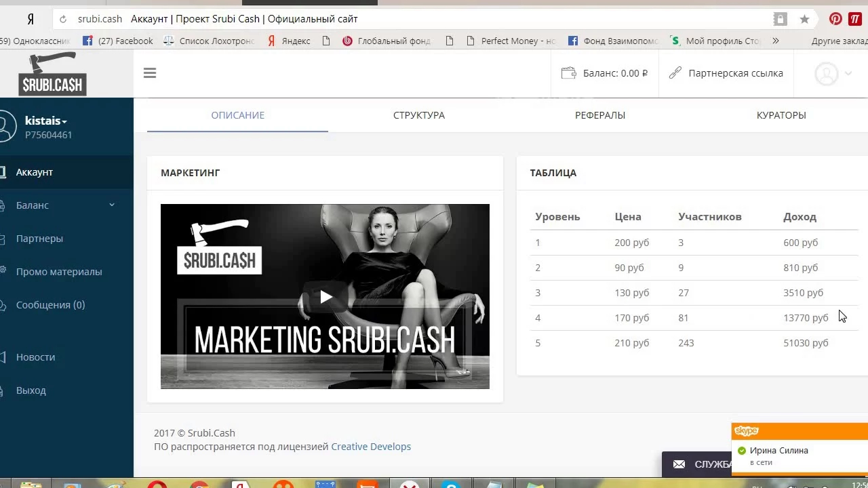
Task: Click the partner link pencil icon
Action: pos(675,73)
